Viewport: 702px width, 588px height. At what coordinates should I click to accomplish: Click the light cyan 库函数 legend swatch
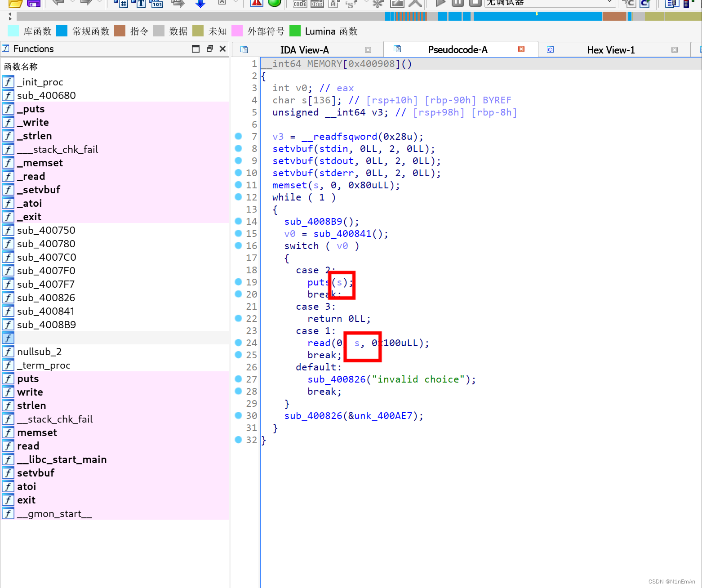coord(13,31)
